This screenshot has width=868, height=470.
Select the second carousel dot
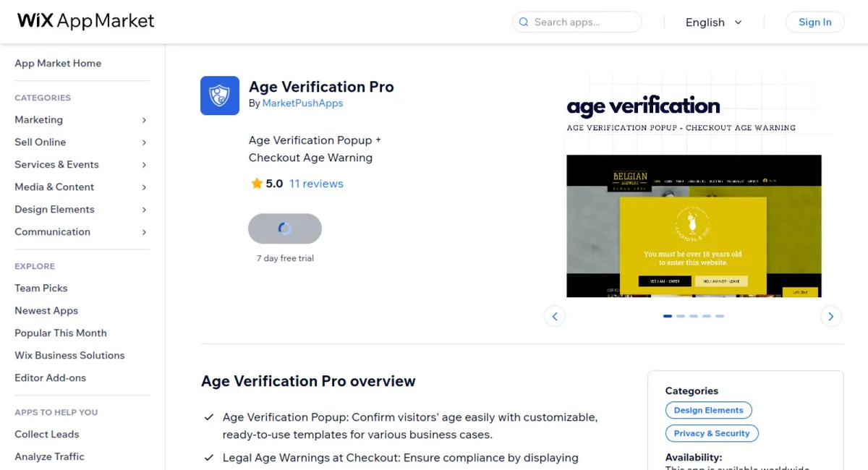pos(681,316)
